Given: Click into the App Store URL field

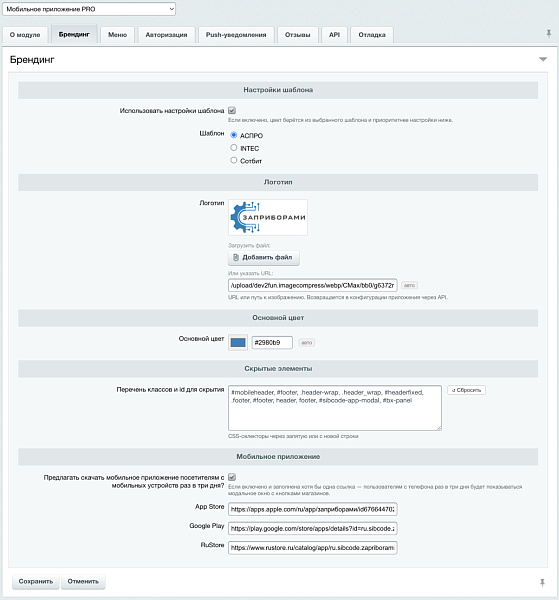Looking at the screenshot, I should pyautogui.click(x=313, y=509).
